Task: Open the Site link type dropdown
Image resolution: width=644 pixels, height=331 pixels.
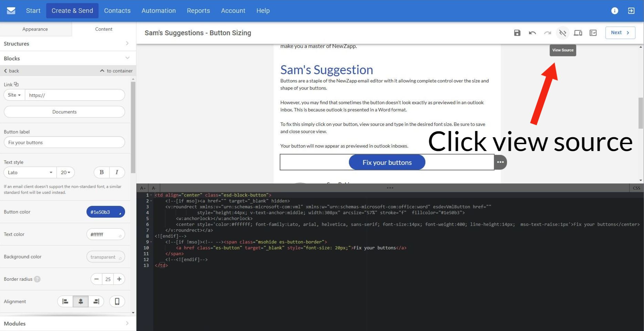Action: pyautogui.click(x=14, y=95)
